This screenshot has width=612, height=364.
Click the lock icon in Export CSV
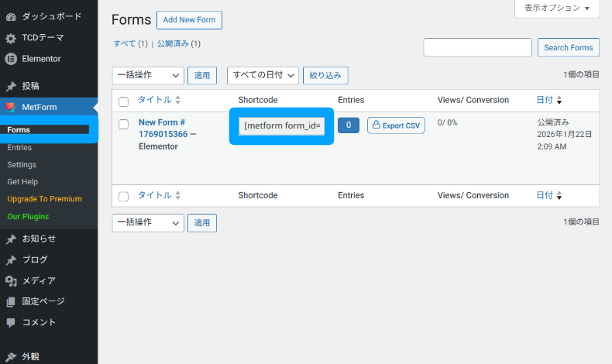point(376,125)
